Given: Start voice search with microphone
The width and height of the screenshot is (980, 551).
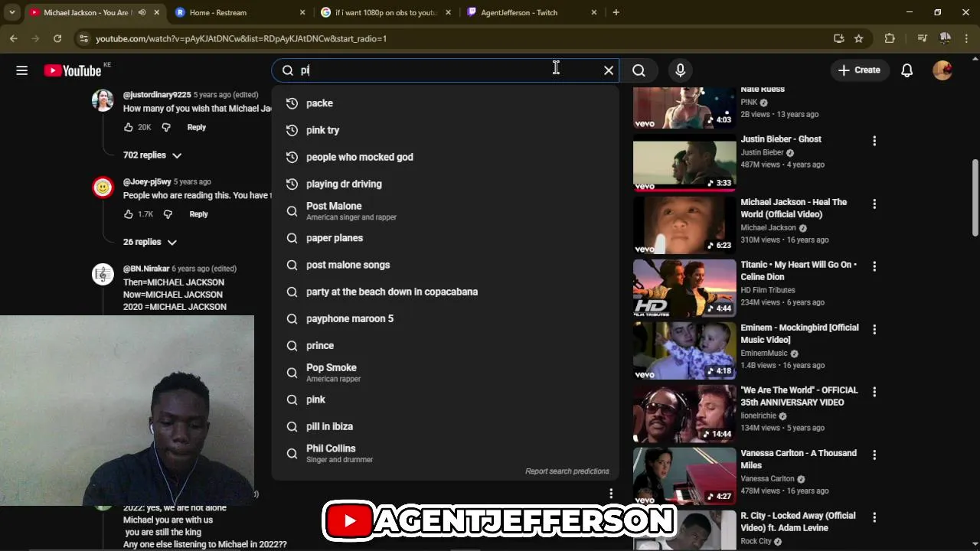Looking at the screenshot, I should pyautogui.click(x=680, y=70).
